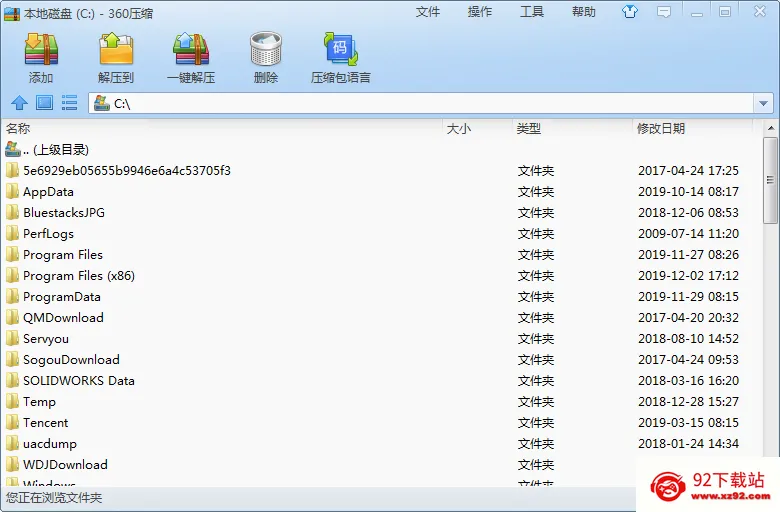Select the .. (上级目录) entry

point(56,150)
